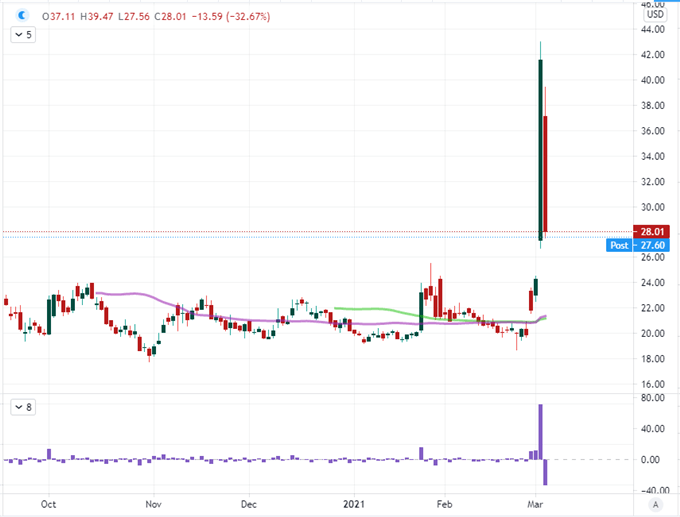Click the 22.00 price axis label
This screenshot has width=680, height=517.
pos(653,308)
